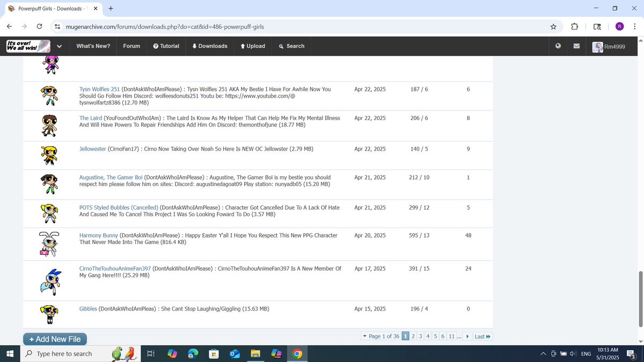Open Outlook from the taskbar
644x362 pixels.
[235, 353]
